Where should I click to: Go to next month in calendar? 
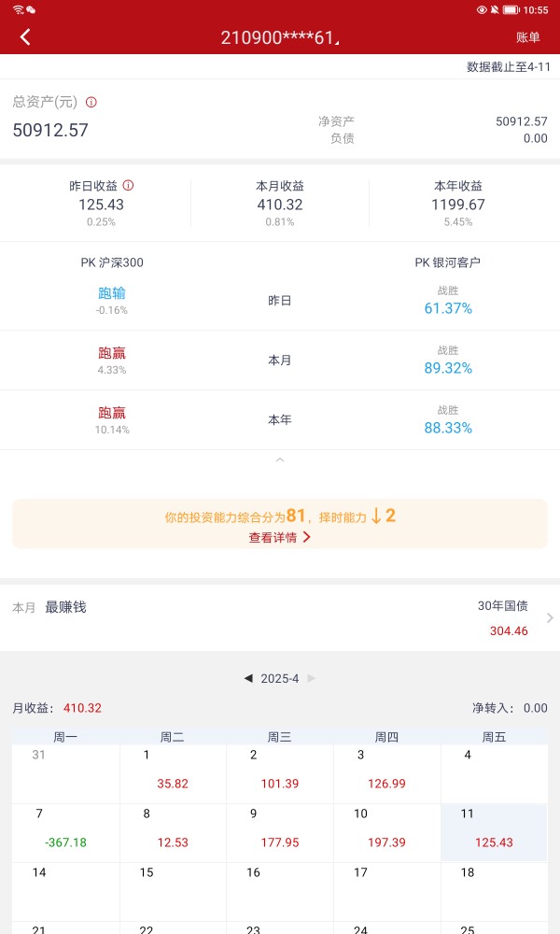tap(312, 678)
